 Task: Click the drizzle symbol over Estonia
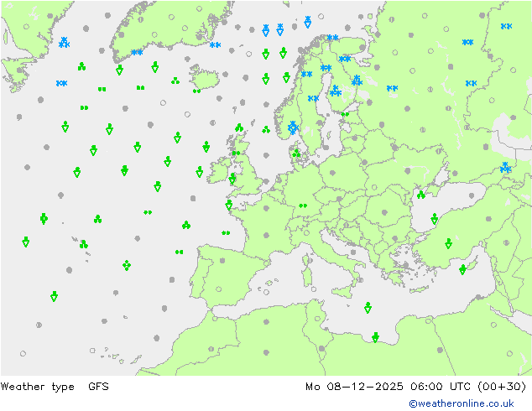(x=345, y=114)
